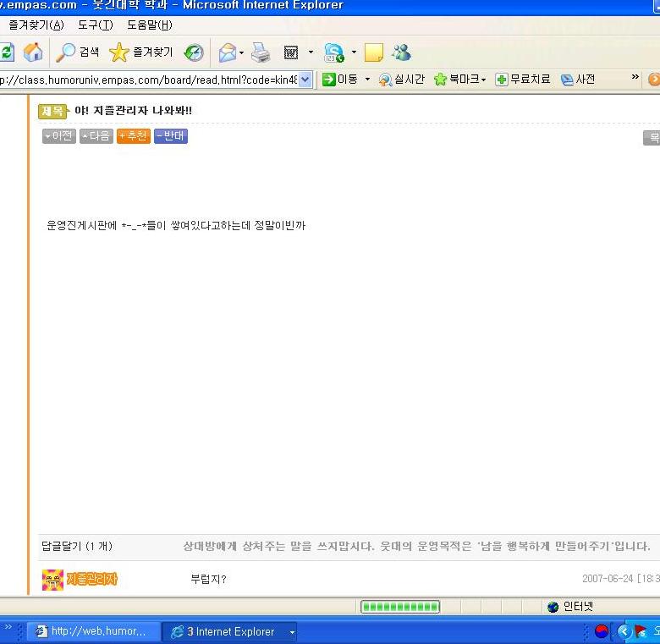
Task: Click the green page loading progress bar
Action: 400,607
